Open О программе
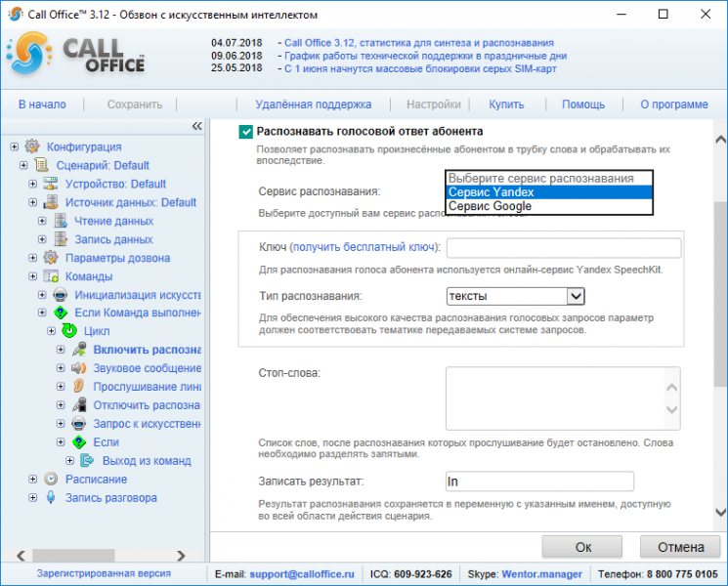The height and width of the screenshot is (586, 728). 674,105
